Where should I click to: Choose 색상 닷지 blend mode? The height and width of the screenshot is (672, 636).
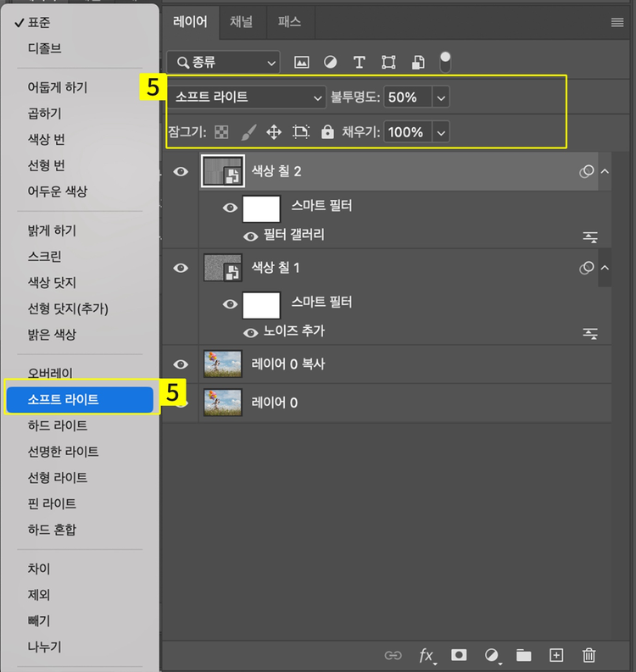52,282
